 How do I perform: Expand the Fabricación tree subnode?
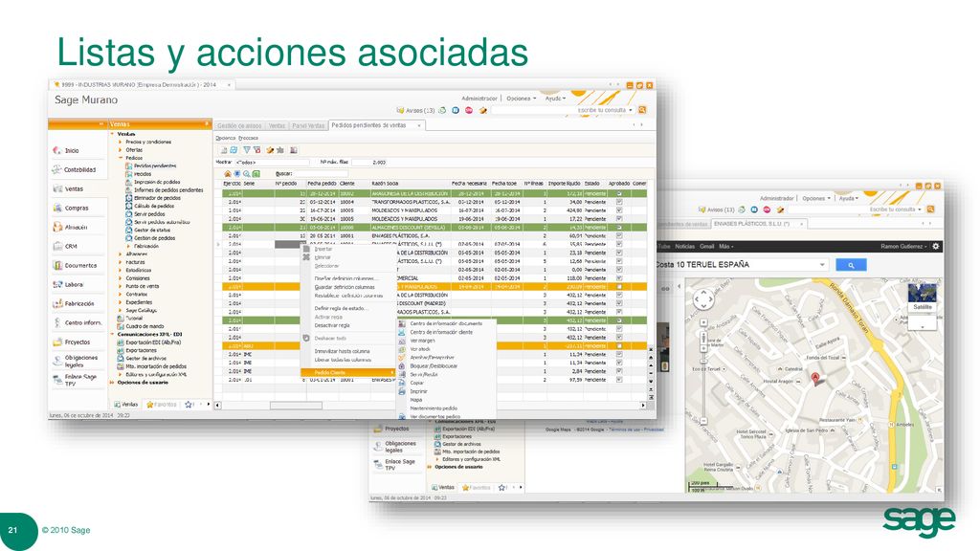coord(129,246)
